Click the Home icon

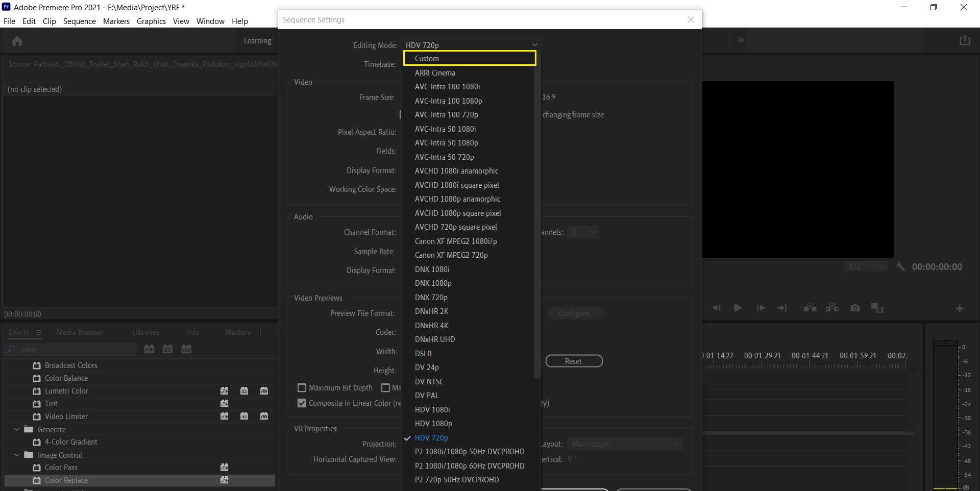[x=17, y=41]
